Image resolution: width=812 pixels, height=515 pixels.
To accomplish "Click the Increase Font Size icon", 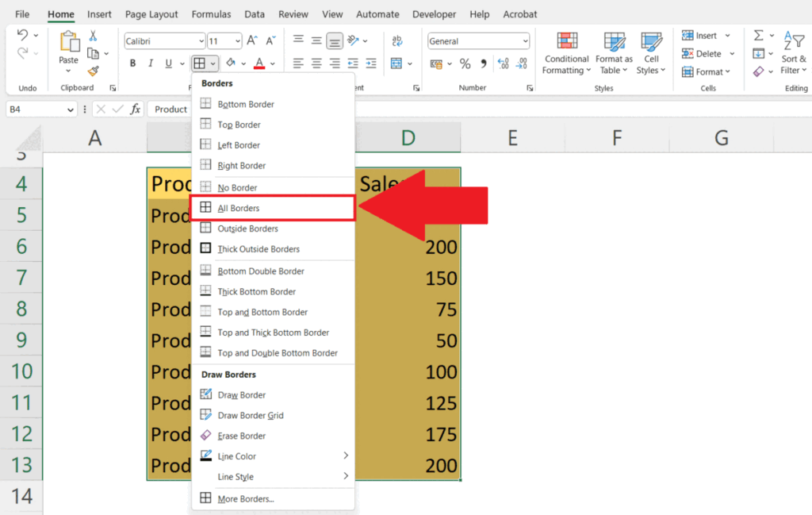I will (250, 37).
